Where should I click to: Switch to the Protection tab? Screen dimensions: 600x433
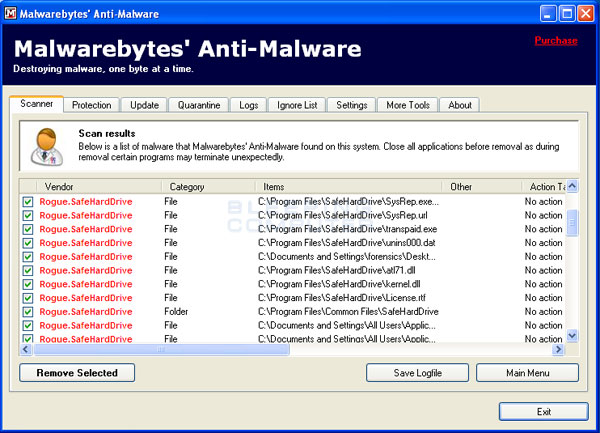pyautogui.click(x=91, y=105)
